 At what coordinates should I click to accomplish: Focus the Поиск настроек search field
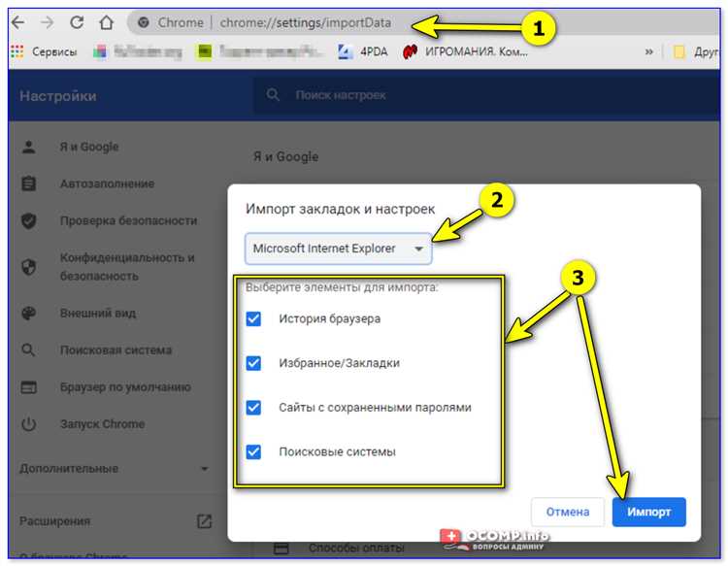(x=486, y=95)
